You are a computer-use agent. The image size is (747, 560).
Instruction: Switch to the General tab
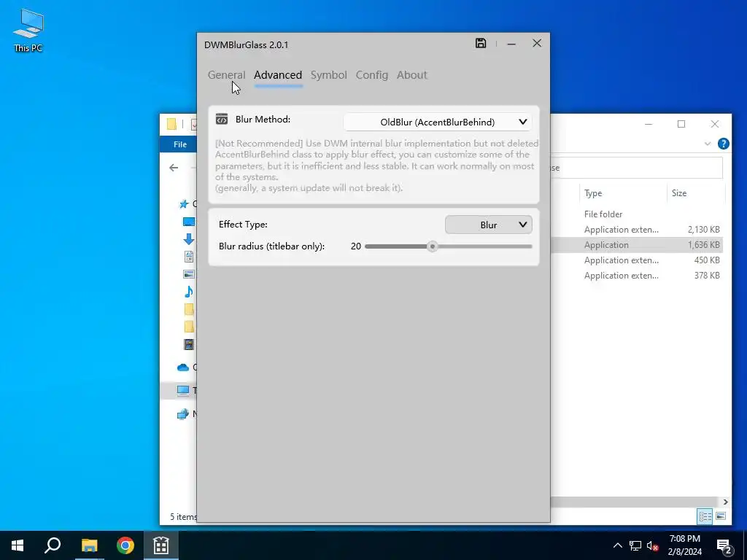226,75
